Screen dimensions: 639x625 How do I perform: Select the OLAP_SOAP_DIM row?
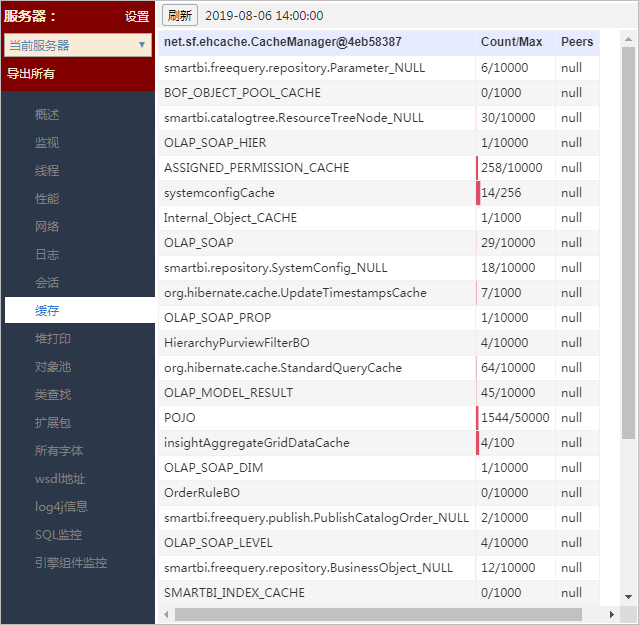click(x=379, y=467)
